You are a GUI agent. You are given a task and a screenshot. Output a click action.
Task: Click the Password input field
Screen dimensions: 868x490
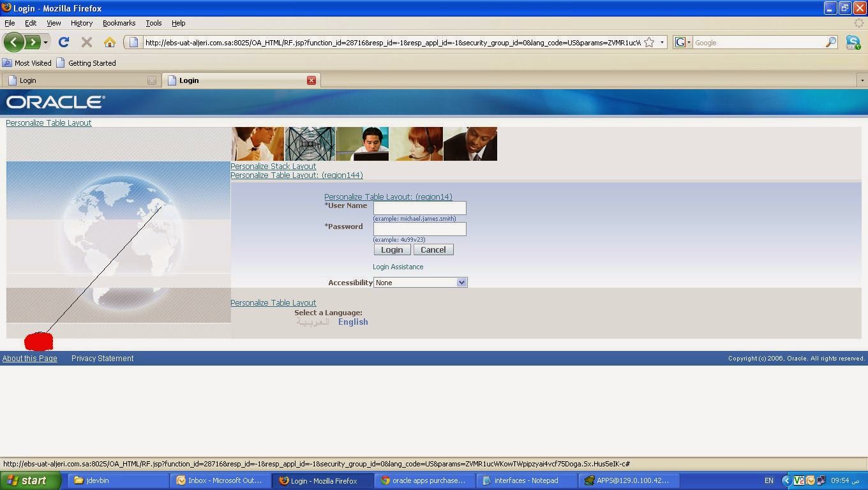(x=420, y=229)
